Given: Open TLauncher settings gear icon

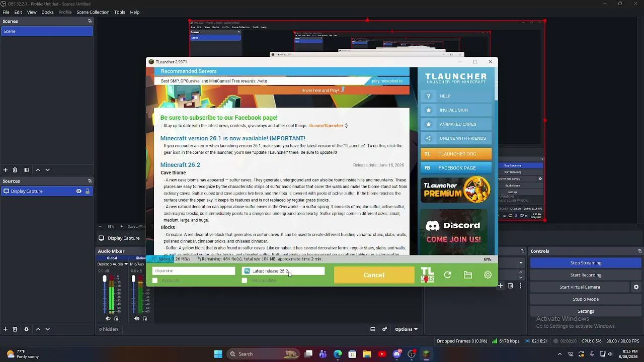Looking at the screenshot, I should (488, 275).
